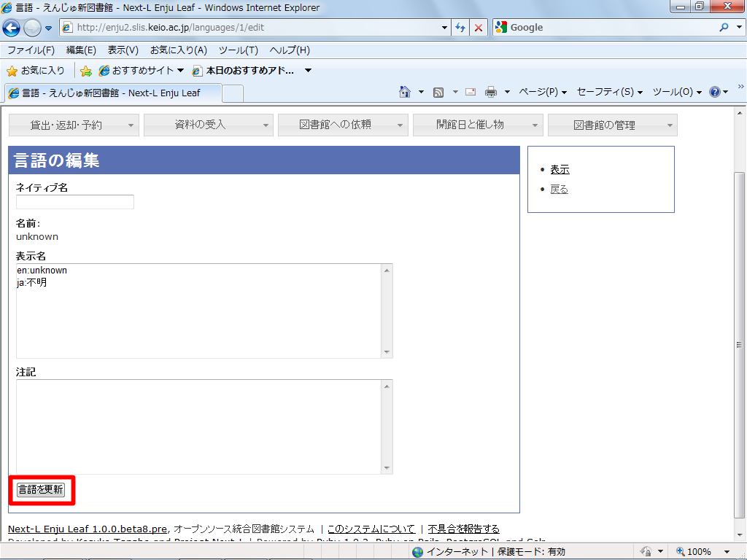Expand the address bar history dropdown

pyautogui.click(x=444, y=28)
